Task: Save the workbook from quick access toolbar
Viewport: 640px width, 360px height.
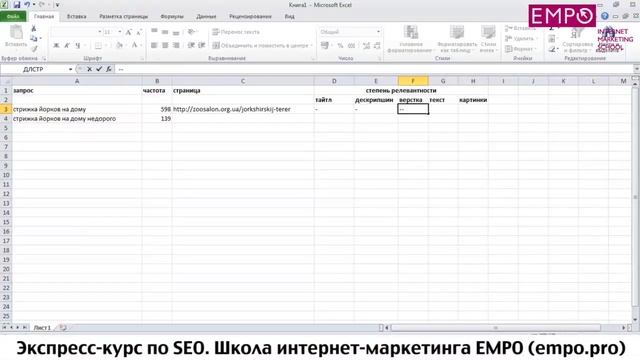Action: (17, 5)
